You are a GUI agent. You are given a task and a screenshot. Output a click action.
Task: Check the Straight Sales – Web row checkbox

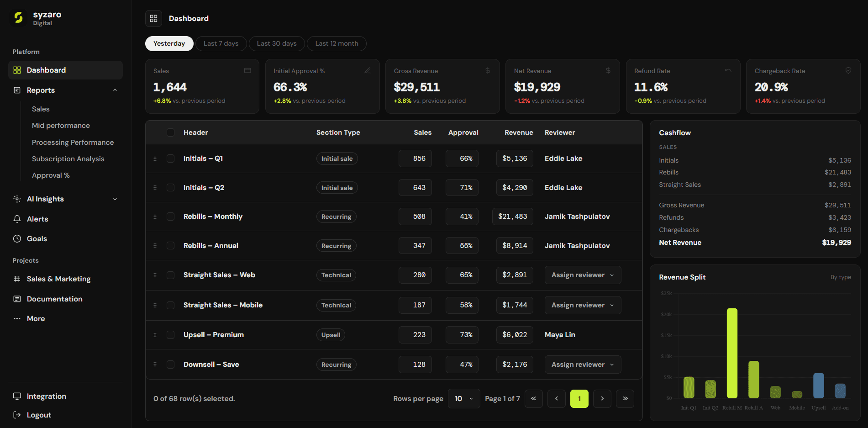pos(170,275)
